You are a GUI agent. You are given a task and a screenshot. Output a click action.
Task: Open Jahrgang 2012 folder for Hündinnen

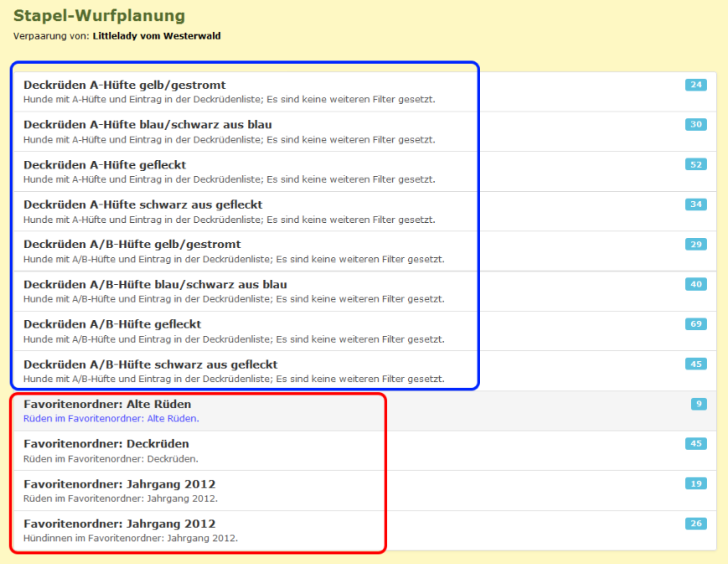[120, 524]
